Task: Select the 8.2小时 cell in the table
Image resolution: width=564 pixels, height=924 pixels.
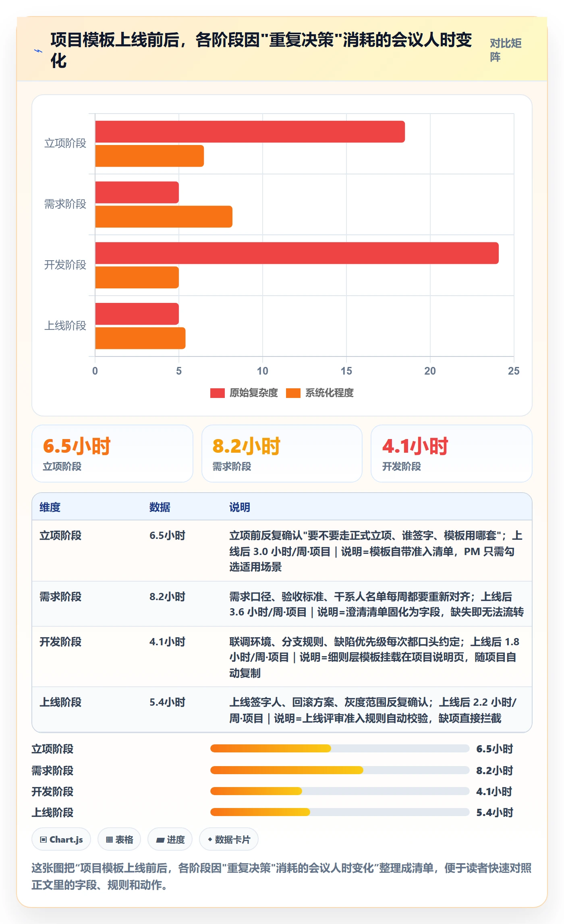Action: coord(167,597)
